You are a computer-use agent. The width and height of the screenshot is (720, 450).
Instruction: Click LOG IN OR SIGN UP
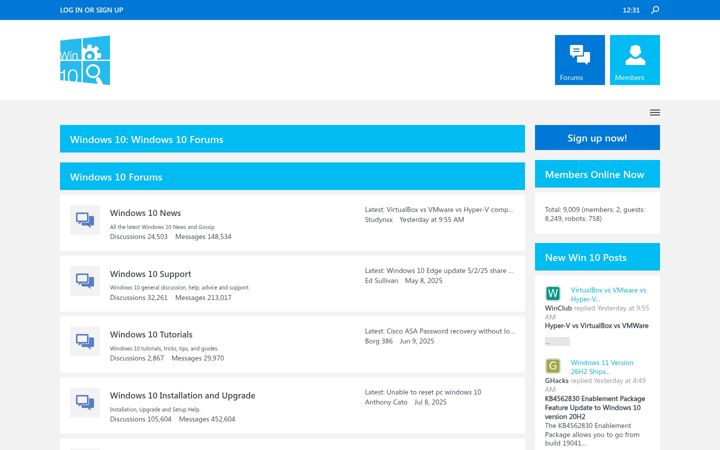91,10
